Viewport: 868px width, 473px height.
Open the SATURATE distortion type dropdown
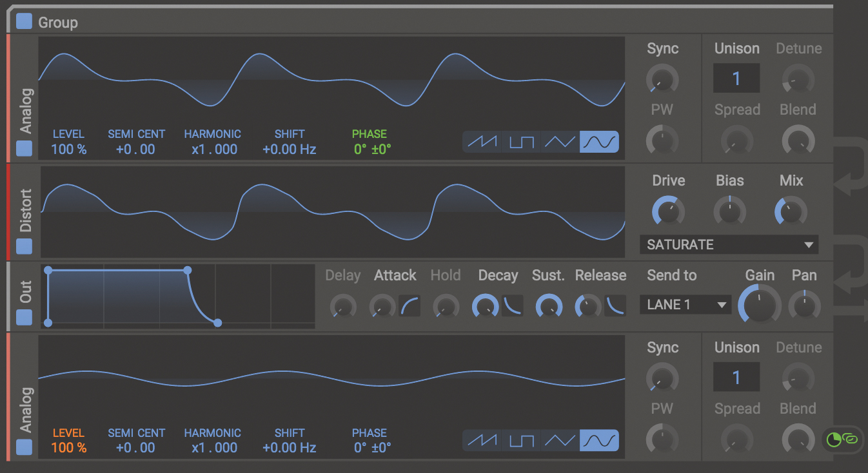tap(729, 245)
